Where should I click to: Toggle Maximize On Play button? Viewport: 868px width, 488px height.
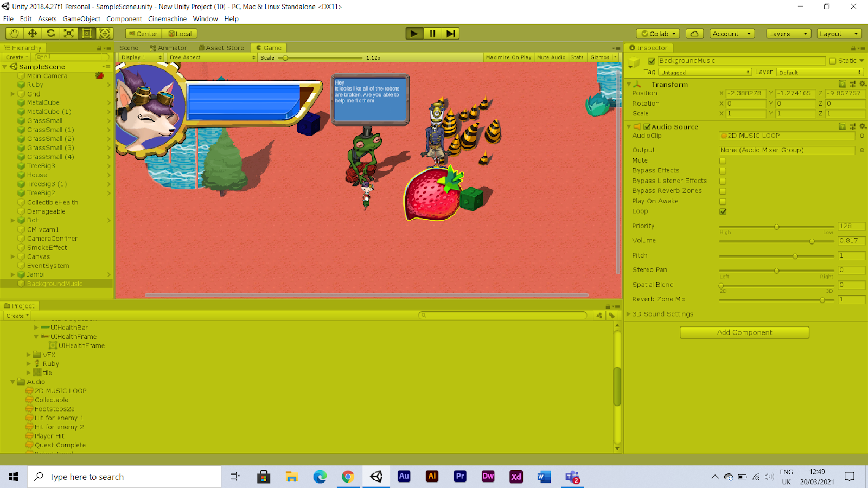click(508, 57)
